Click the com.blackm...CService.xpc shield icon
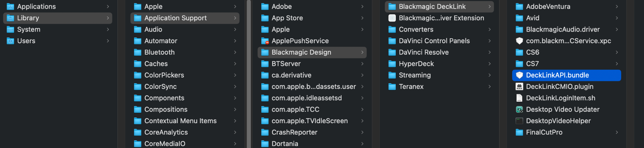Viewport: 644px width, 148px height. (x=519, y=41)
